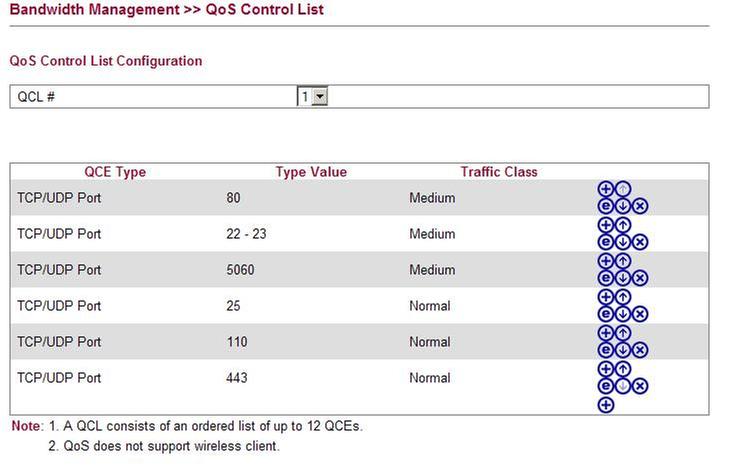The width and height of the screenshot is (730, 467).
Task: Edit the port 22 - 23 QCE entry
Action: [605, 242]
